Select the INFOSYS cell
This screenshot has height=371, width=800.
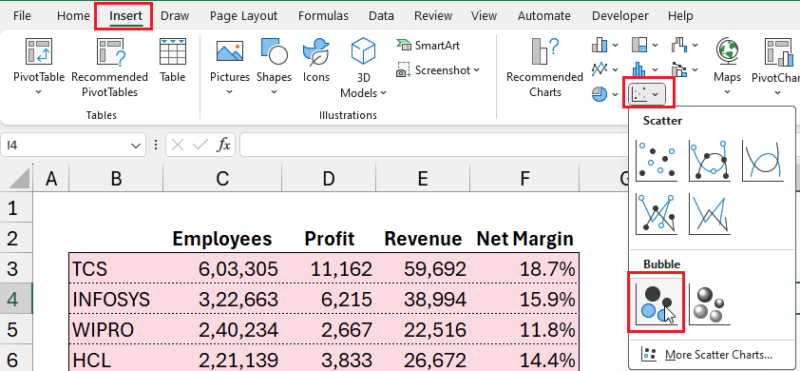[116, 299]
